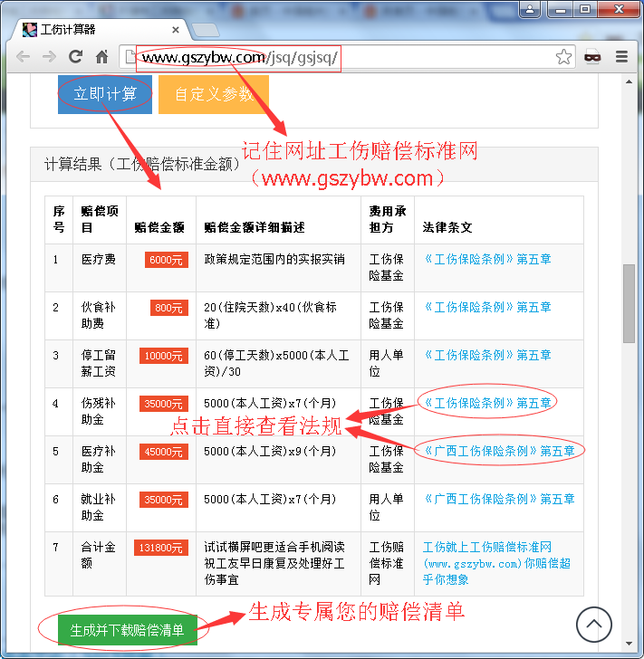Open 工伤保险条例 link in 伙食补助费 row
Image resolution: width=644 pixels, height=659 pixels.
point(487,307)
